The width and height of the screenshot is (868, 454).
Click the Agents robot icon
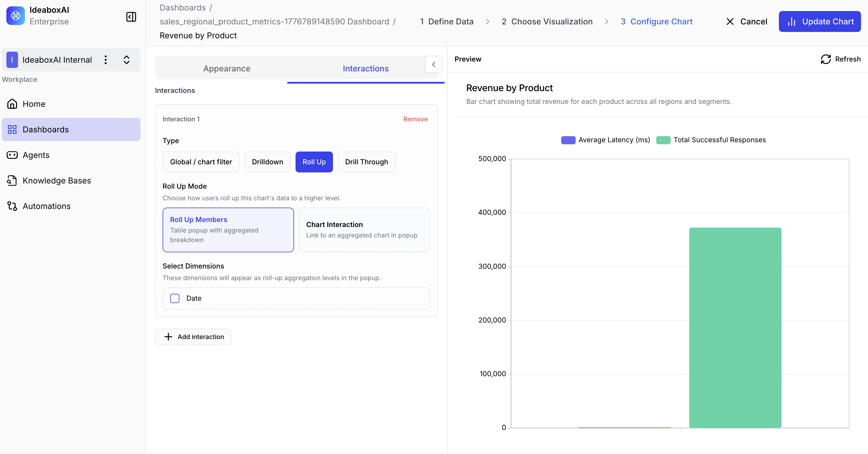pos(12,155)
